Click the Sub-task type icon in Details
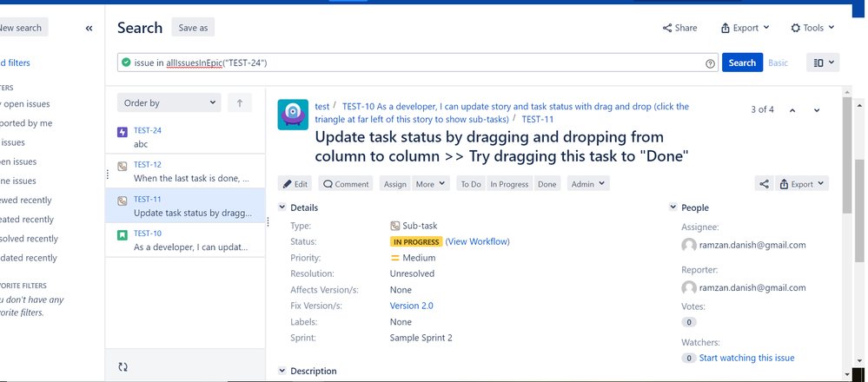 coord(395,226)
